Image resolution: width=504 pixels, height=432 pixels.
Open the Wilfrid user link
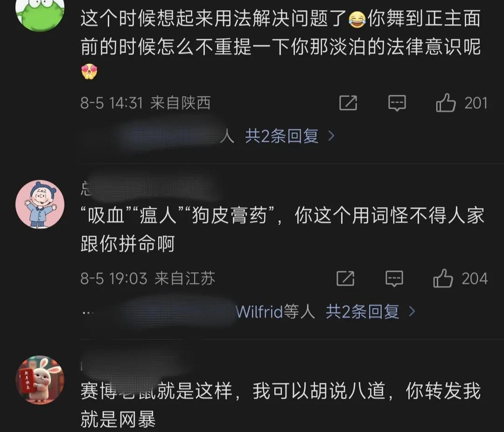(259, 312)
